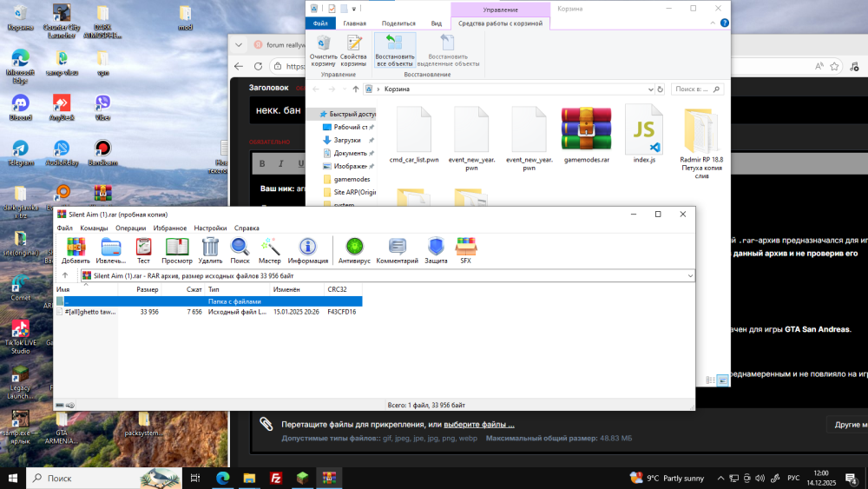Viewport: 868px width, 489px height.
Task: Show archive Информация in WinRAR
Action: 308,251
